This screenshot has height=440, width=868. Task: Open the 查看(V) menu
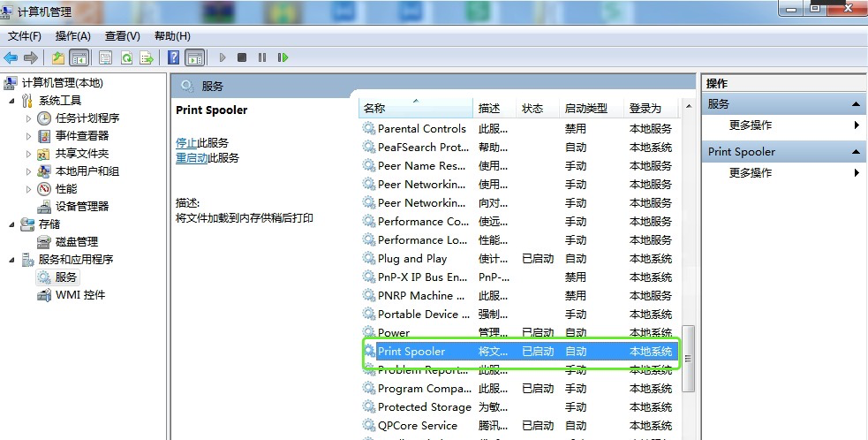[123, 36]
